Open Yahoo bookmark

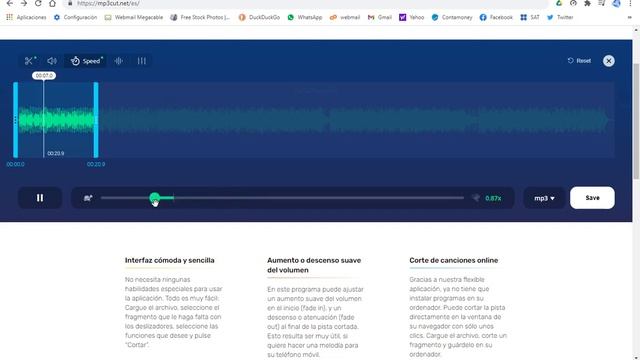pyautogui.click(x=412, y=17)
